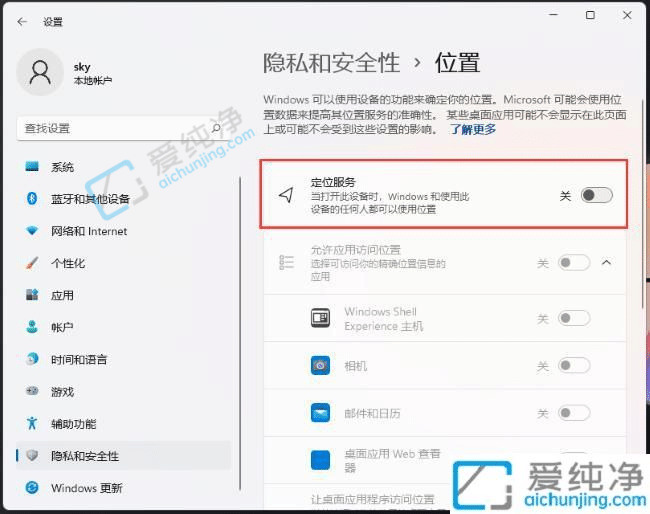Click the 位置 page heading

coord(457,63)
